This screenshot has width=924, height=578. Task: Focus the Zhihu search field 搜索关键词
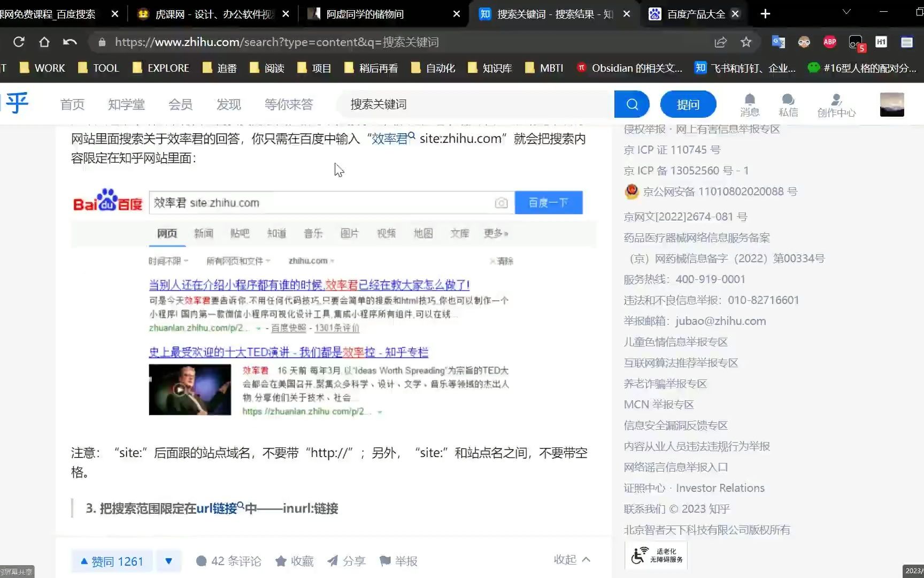[x=476, y=104]
